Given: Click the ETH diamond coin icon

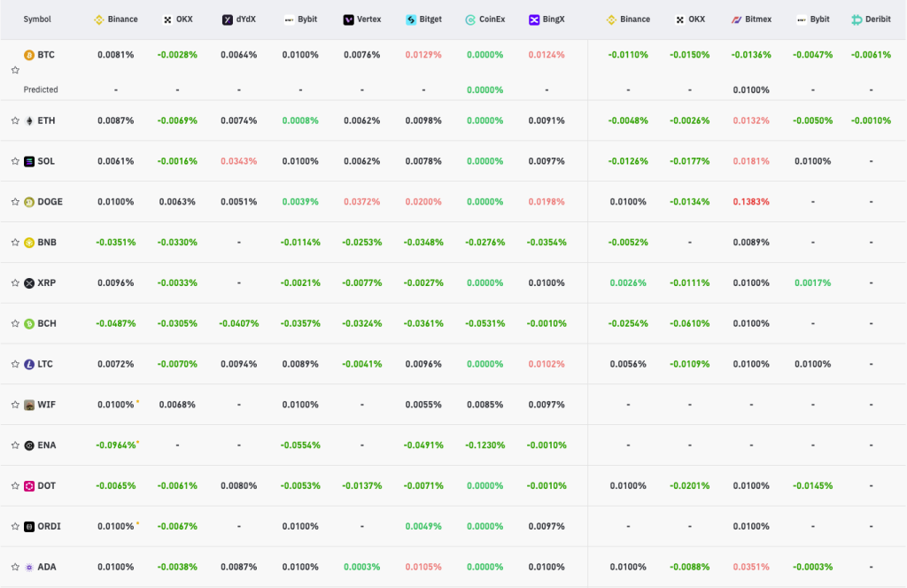Looking at the screenshot, I should click(29, 120).
